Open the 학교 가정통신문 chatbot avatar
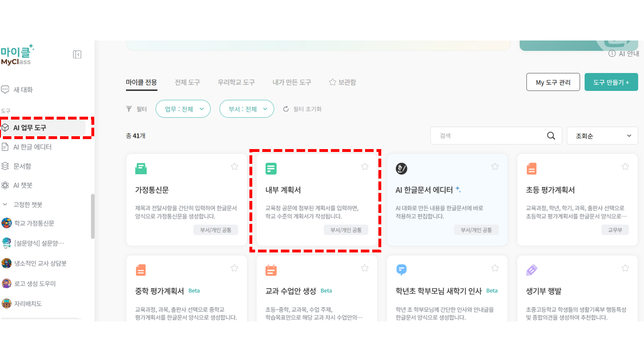The width and height of the screenshot is (644, 362). tap(7, 223)
